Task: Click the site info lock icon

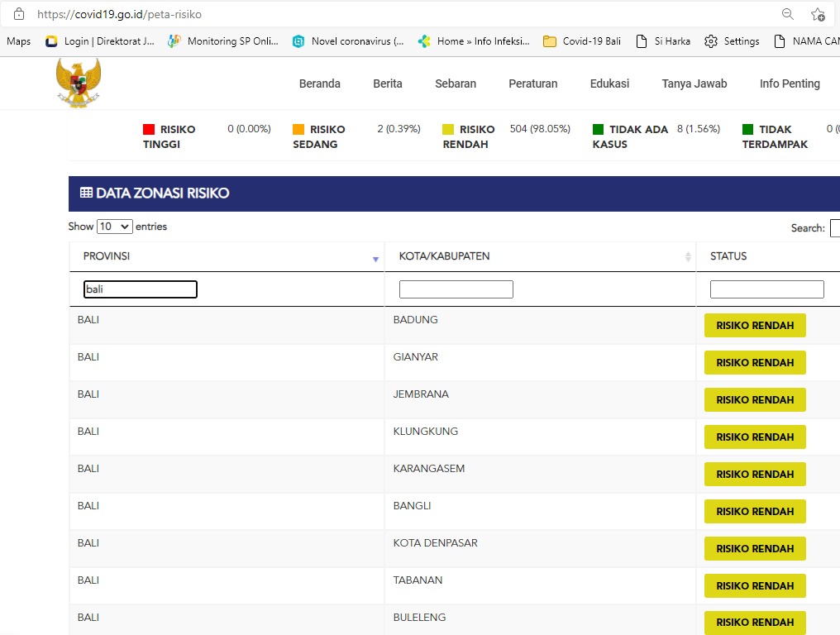Action: pos(19,14)
